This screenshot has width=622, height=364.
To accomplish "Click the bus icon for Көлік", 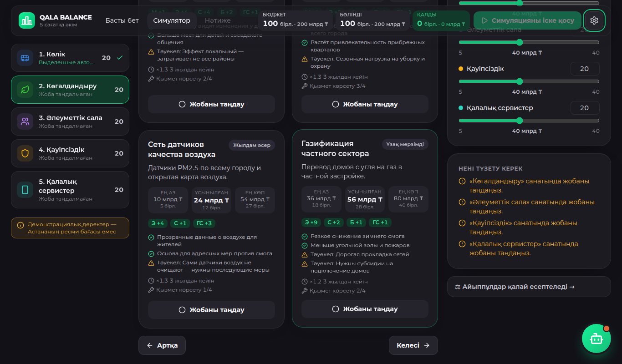I will click(25, 58).
